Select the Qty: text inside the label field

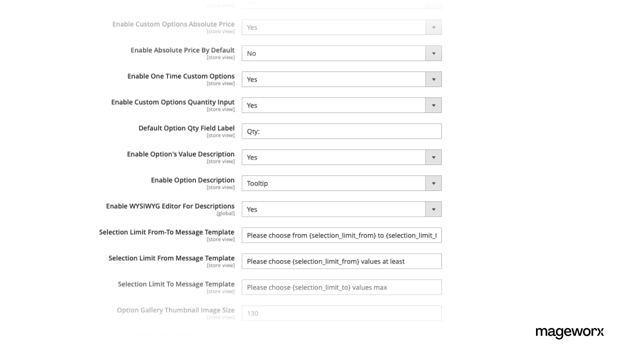(x=252, y=131)
